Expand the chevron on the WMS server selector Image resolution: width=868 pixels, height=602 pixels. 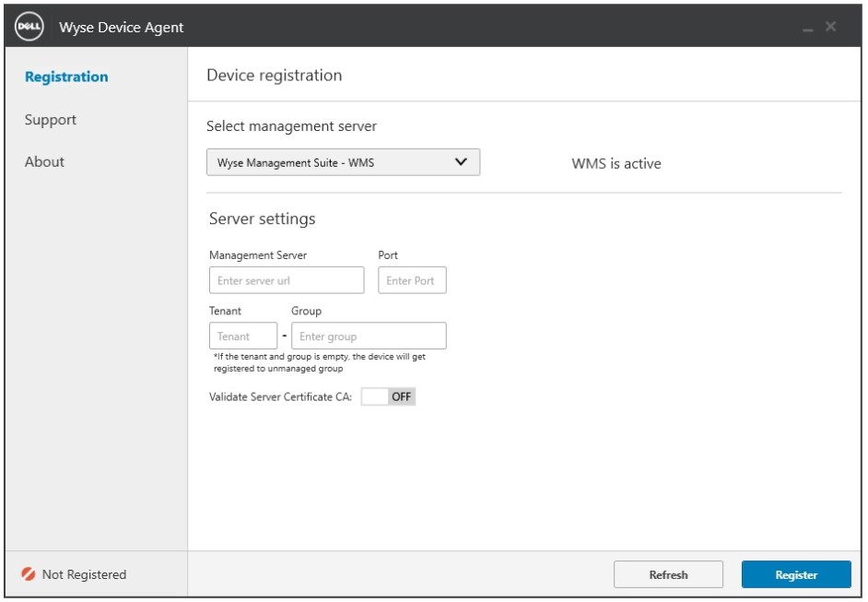461,161
